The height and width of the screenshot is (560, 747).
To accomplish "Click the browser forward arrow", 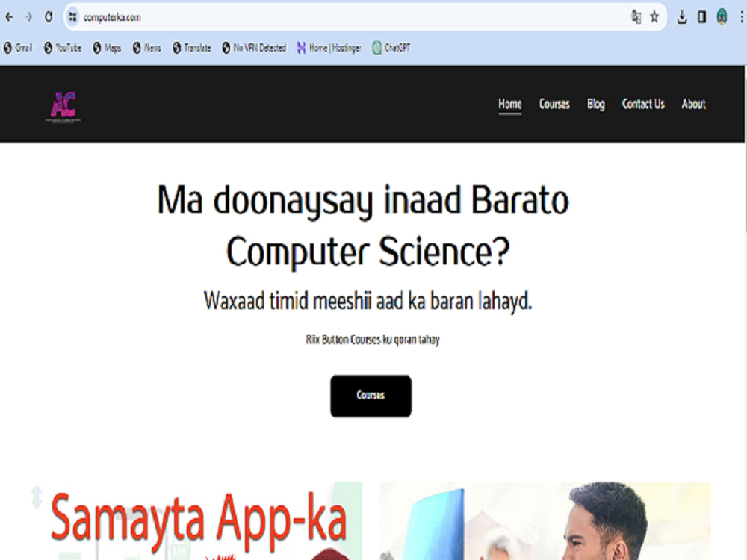I will pyautogui.click(x=28, y=17).
